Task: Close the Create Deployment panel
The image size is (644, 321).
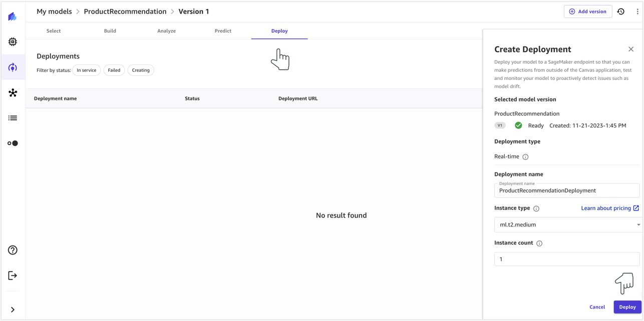Action: point(631,49)
